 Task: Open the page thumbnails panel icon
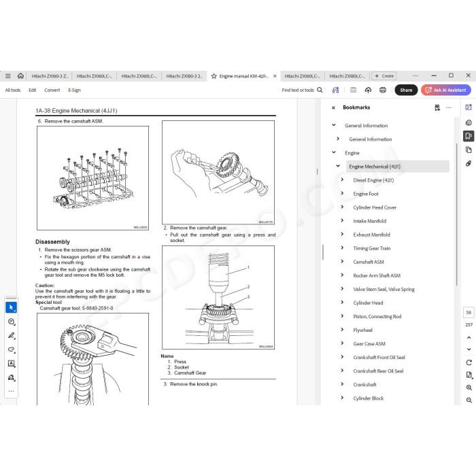(469, 150)
